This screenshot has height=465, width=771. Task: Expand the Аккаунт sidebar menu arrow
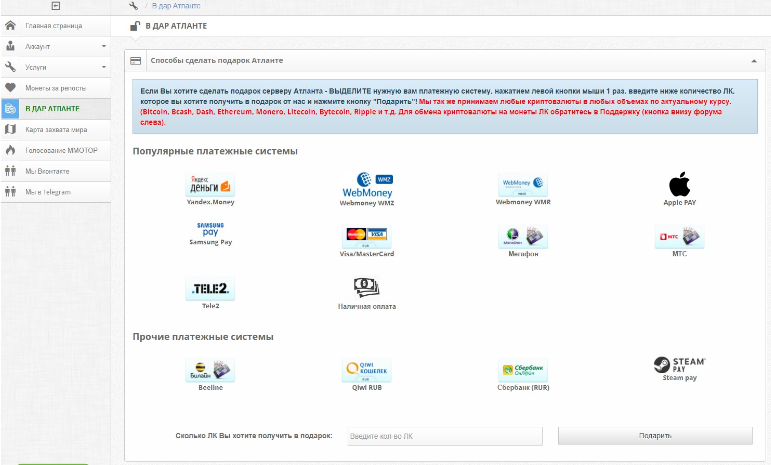coord(104,46)
